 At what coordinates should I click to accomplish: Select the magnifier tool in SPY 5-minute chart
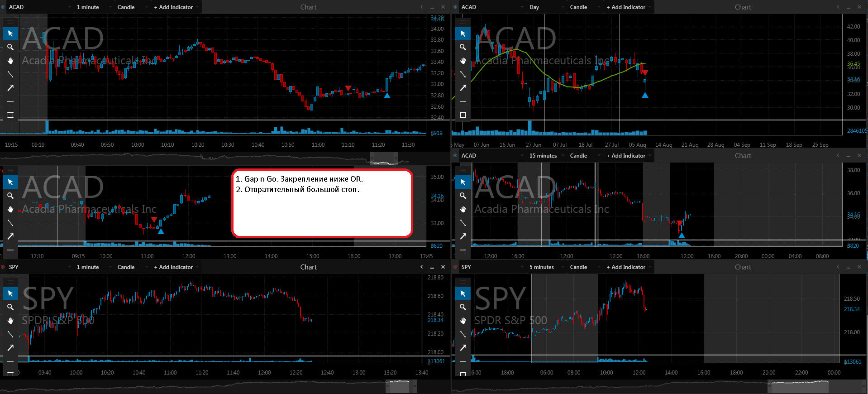[463, 307]
